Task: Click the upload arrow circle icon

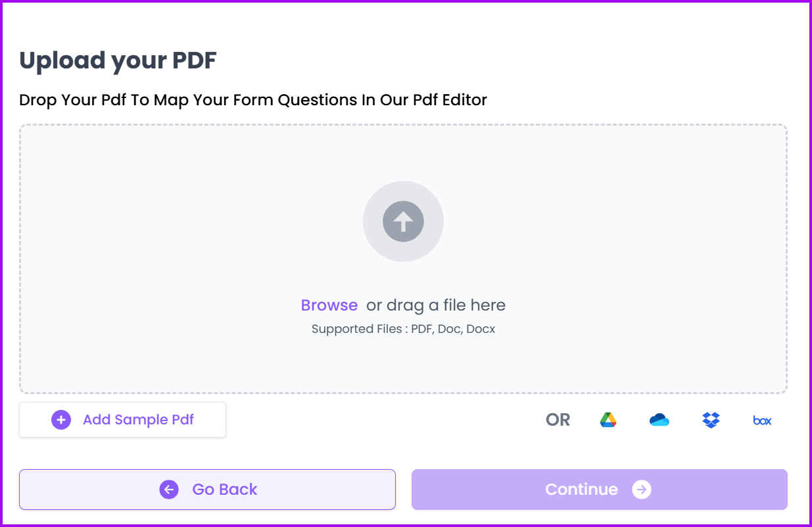Action: pos(403,222)
